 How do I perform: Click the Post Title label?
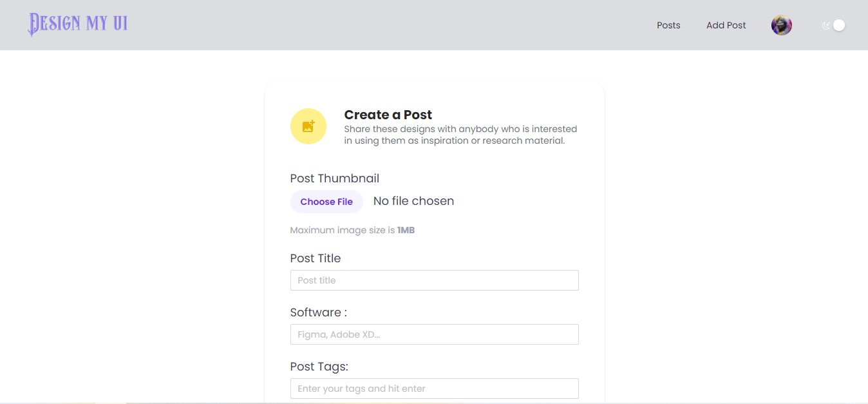click(316, 258)
